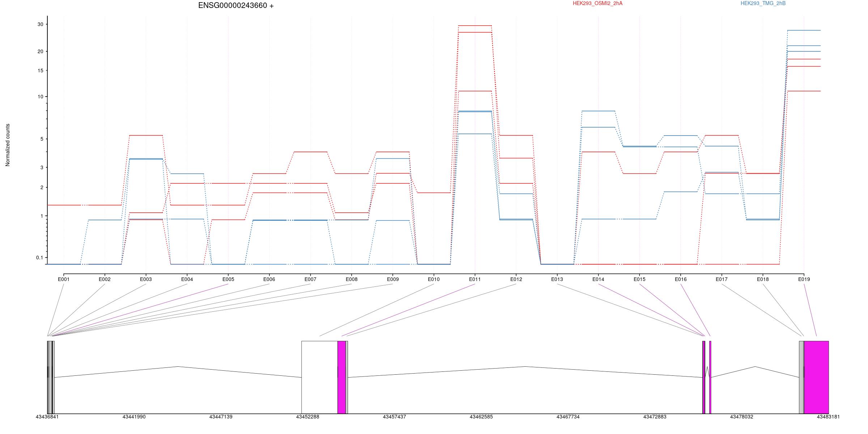This screenshot has width=868, height=434.
Task: Click y-axis tick value 10
Action: (x=40, y=97)
